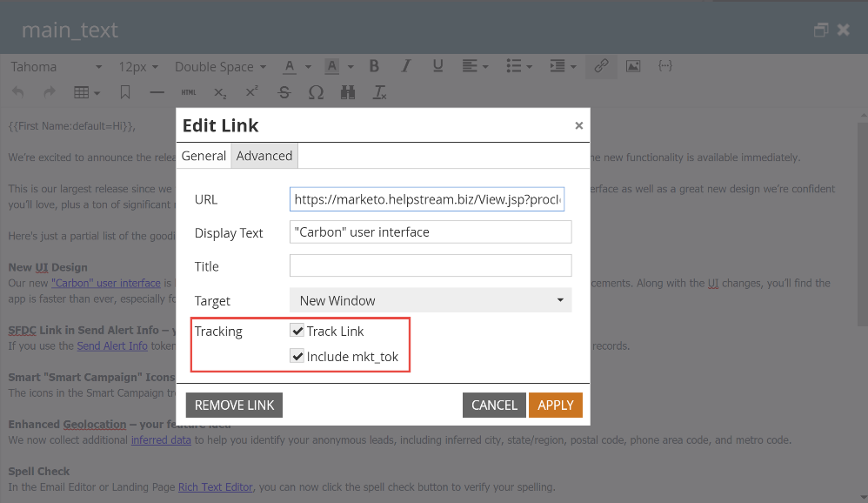Viewport: 868px width, 503px height.
Task: Uncheck the Track Link checkbox
Action: coord(297,332)
